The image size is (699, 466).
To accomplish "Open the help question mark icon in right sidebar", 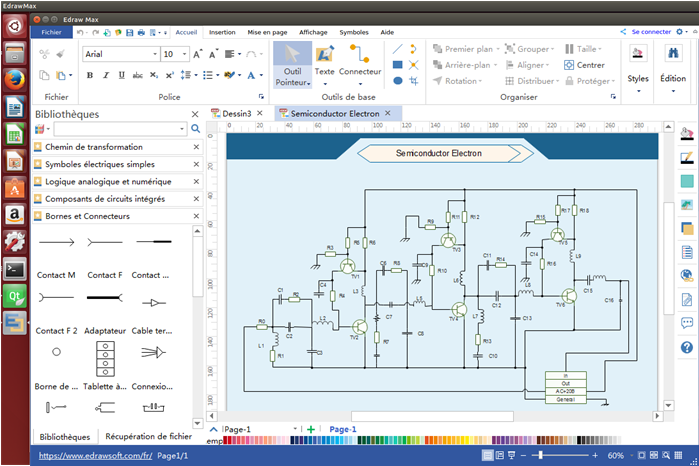I will point(687,347).
